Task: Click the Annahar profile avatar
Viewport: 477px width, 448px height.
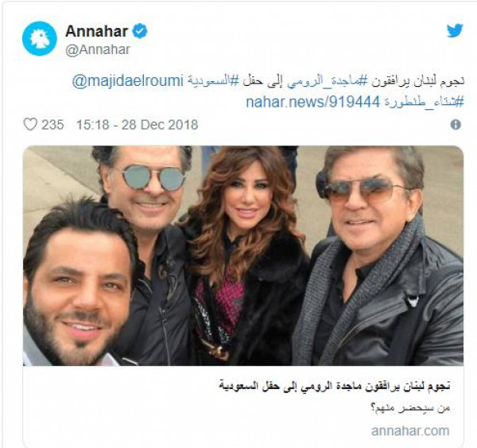Action: (x=40, y=39)
